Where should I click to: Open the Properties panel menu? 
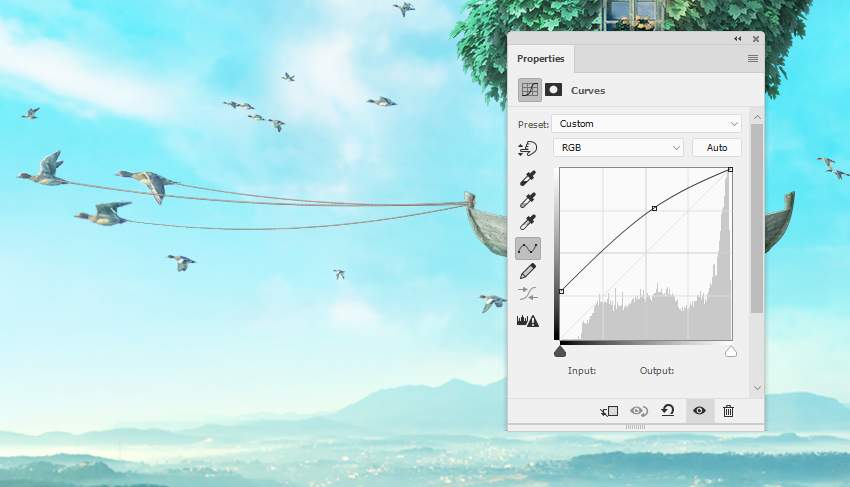pyautogui.click(x=753, y=59)
